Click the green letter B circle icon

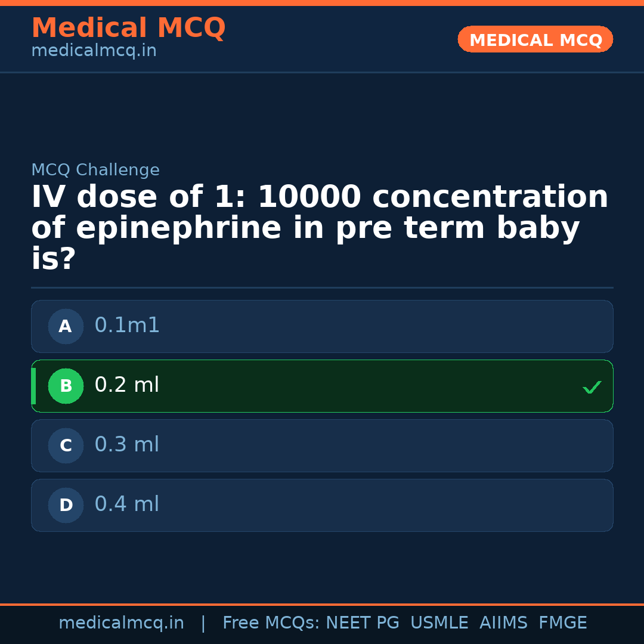(66, 386)
